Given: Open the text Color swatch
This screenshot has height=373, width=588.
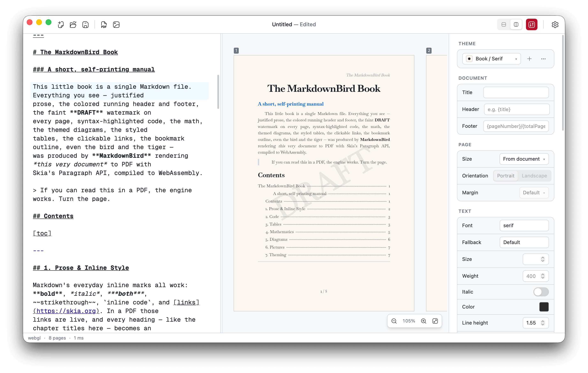Looking at the screenshot, I should click(544, 307).
